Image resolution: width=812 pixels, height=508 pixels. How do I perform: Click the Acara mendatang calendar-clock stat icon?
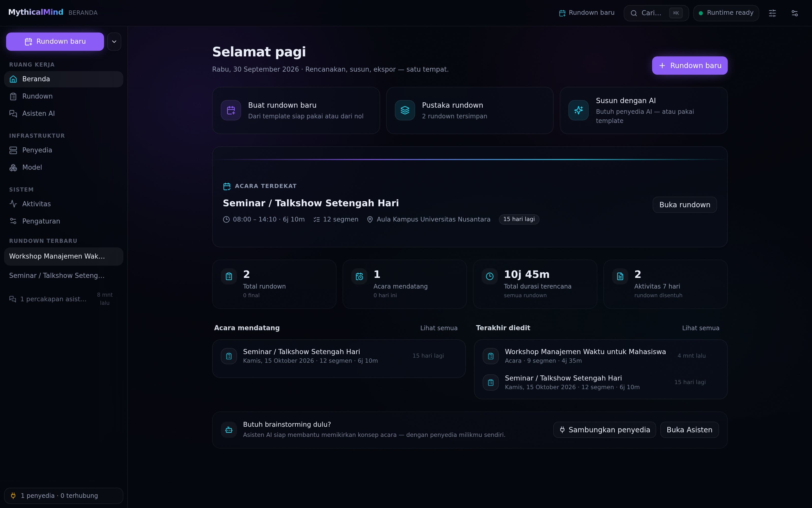pos(359,276)
